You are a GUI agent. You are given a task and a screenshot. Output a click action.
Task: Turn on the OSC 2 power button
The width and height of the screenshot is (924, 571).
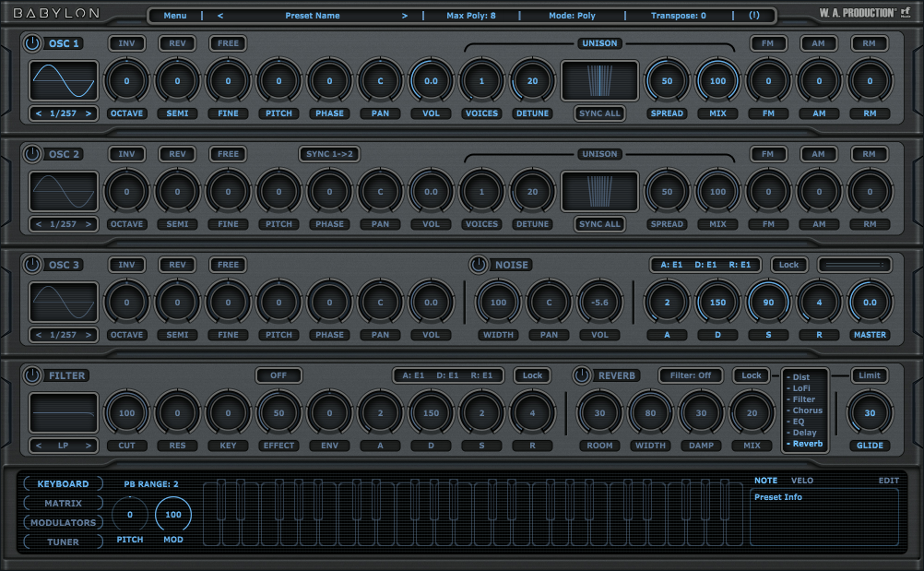click(x=33, y=154)
